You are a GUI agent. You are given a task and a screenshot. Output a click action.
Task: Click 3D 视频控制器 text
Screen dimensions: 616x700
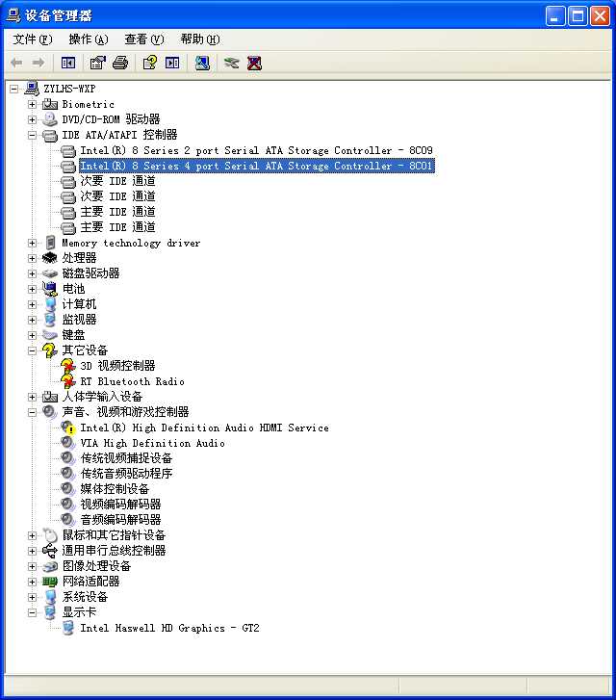(x=117, y=366)
